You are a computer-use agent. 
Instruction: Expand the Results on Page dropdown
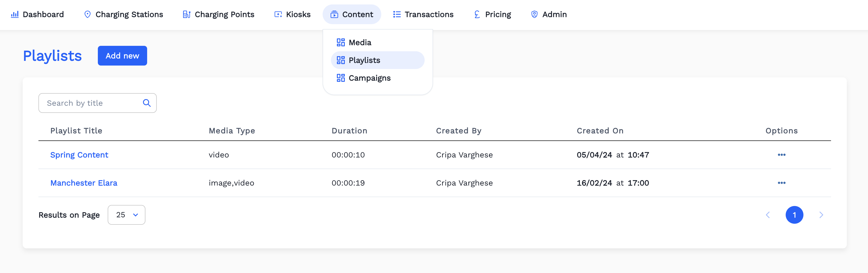[x=126, y=215]
